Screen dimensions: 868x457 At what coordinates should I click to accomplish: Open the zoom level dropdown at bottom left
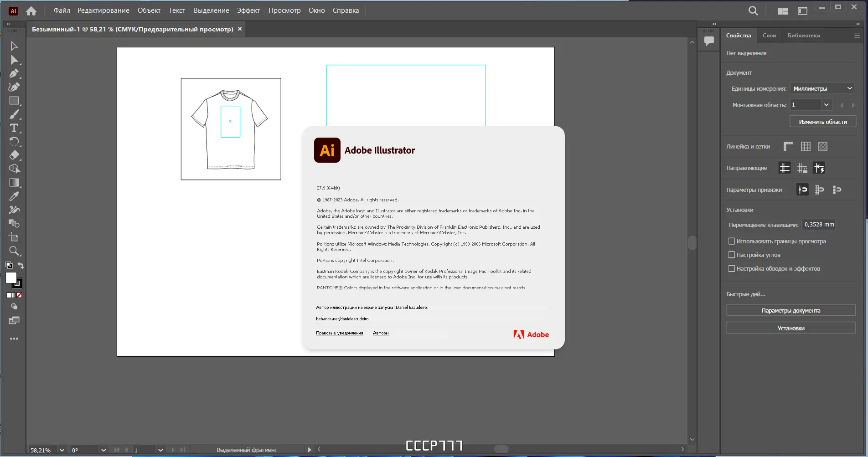62,450
